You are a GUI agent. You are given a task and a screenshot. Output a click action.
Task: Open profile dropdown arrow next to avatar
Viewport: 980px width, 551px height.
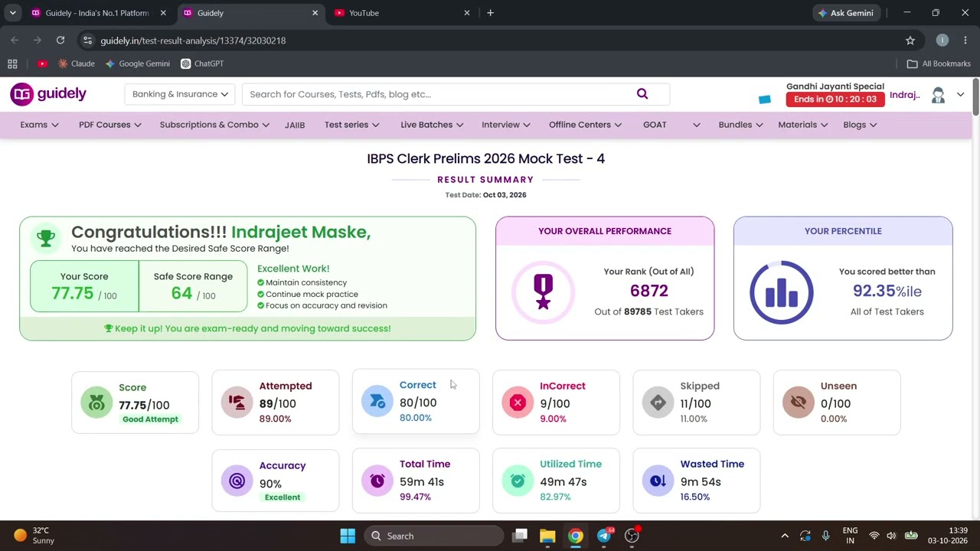[960, 95]
